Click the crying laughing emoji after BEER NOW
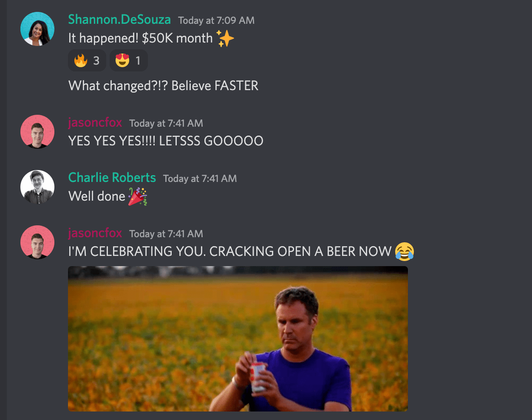The height and width of the screenshot is (420, 532). pyautogui.click(x=405, y=251)
